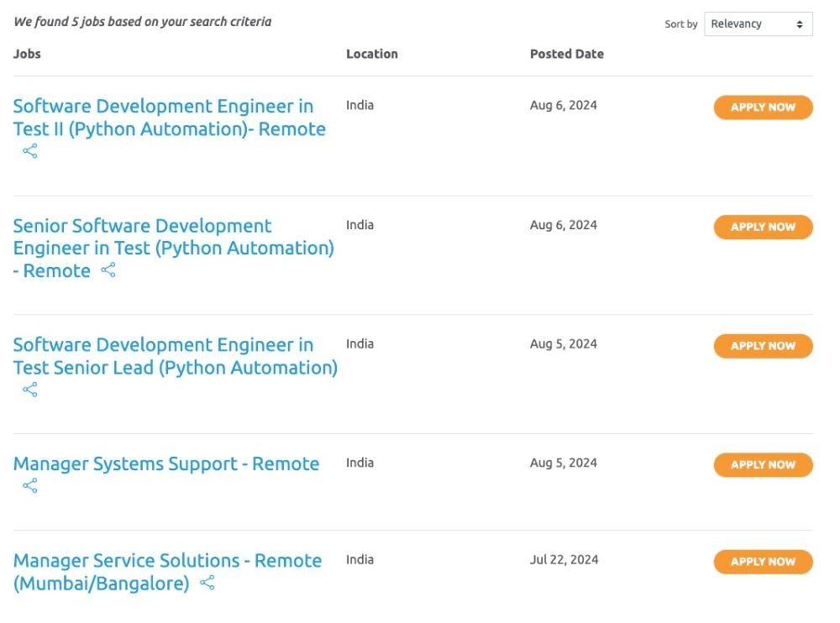
Task: Share the Test Senior Lead job posting
Action: click(30, 390)
